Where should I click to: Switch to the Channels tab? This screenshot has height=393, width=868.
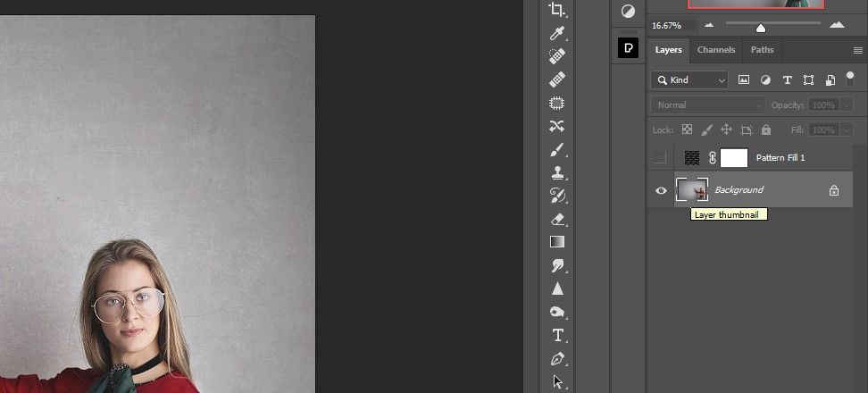[716, 50]
